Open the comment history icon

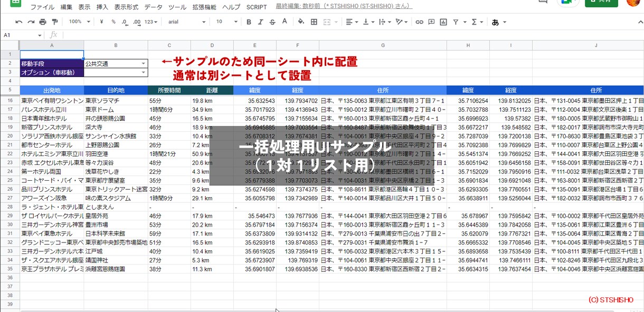(543, 3)
